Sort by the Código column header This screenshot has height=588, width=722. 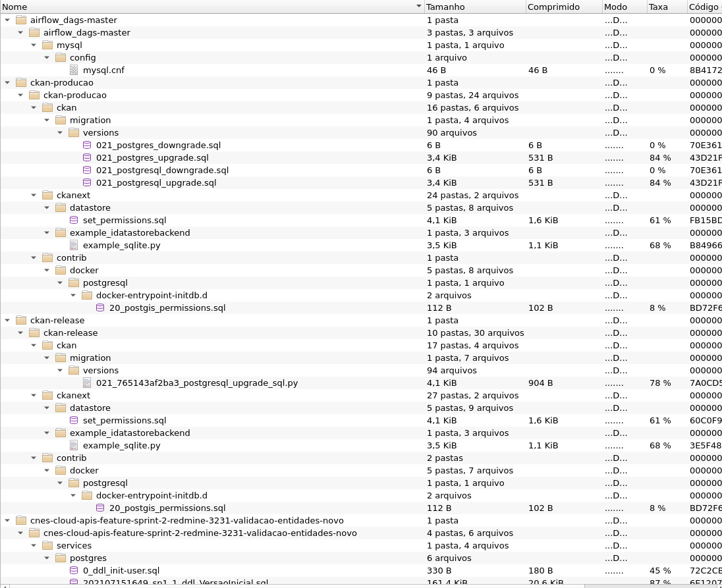tap(704, 7)
